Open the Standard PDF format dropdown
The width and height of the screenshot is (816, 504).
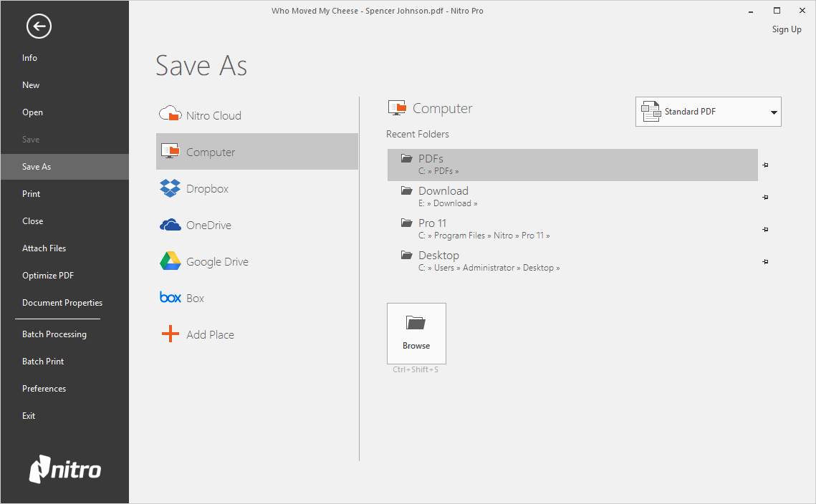click(x=709, y=112)
